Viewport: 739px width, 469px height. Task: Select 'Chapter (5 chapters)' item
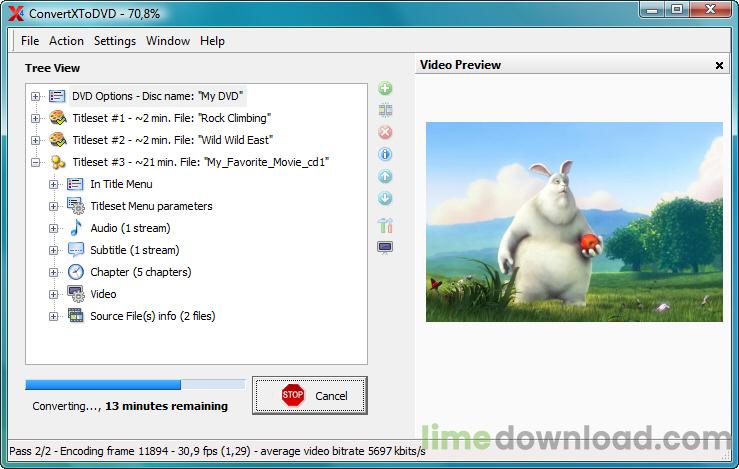(140, 272)
